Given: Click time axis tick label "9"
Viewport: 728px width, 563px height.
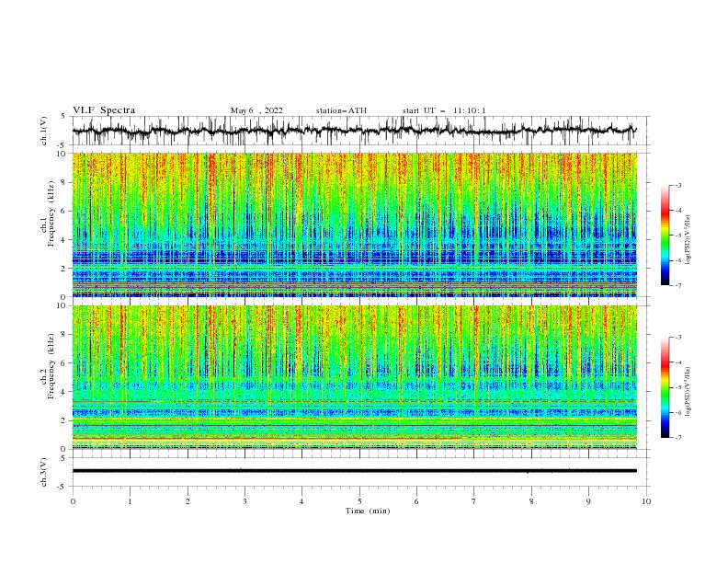Looking at the screenshot, I should point(588,501).
